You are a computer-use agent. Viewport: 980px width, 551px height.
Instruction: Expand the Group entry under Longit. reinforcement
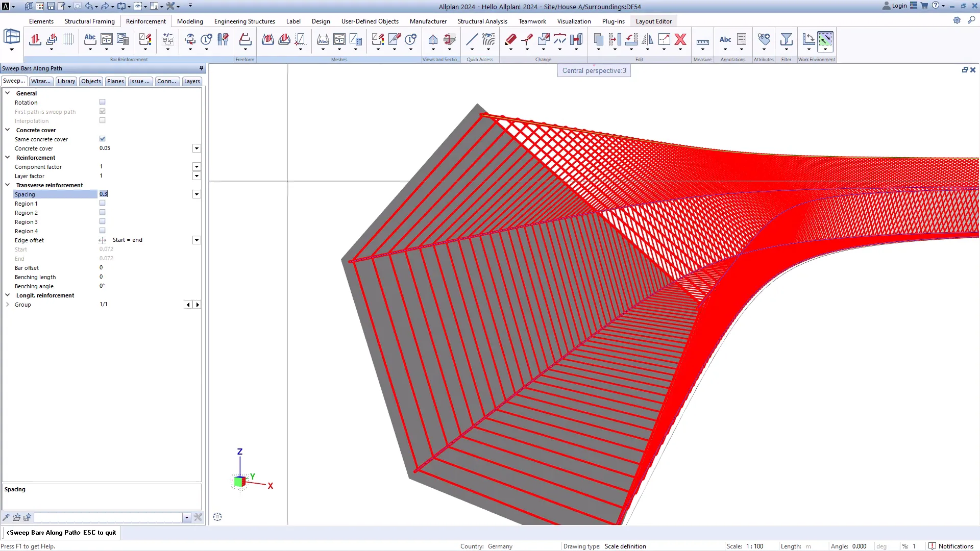[x=8, y=305]
